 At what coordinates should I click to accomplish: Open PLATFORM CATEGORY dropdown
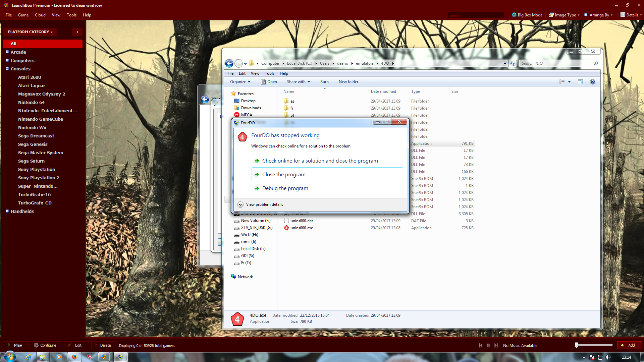30,32
